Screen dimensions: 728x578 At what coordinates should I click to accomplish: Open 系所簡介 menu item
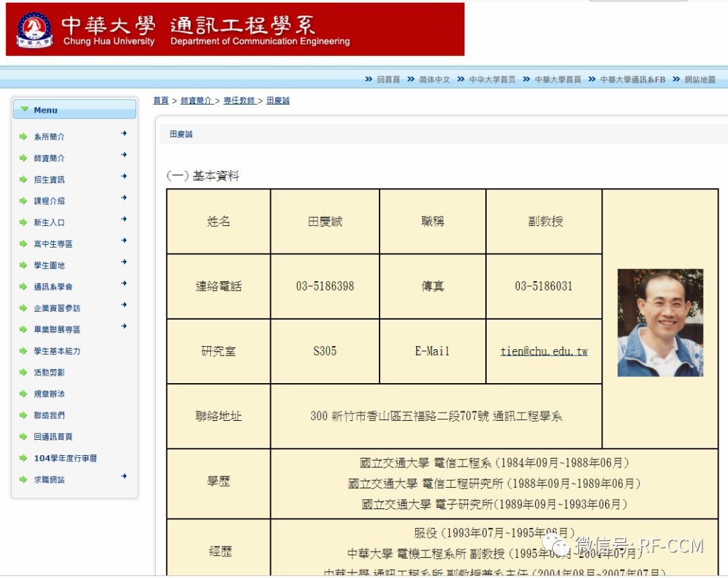click(x=49, y=137)
